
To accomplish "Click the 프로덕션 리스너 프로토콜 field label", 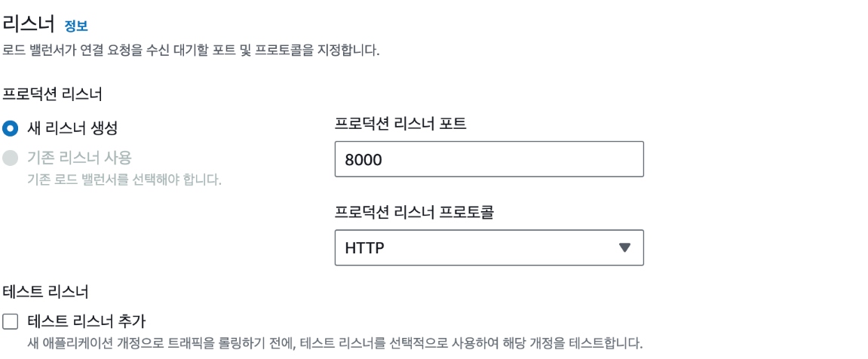I will [413, 213].
